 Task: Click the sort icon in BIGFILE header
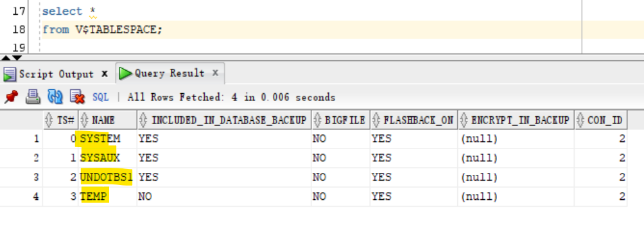(x=317, y=120)
